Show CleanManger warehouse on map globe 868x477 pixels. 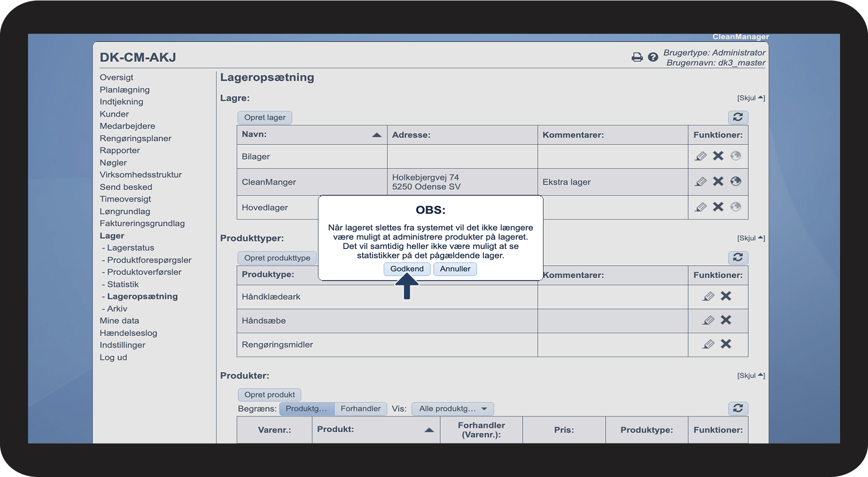735,181
